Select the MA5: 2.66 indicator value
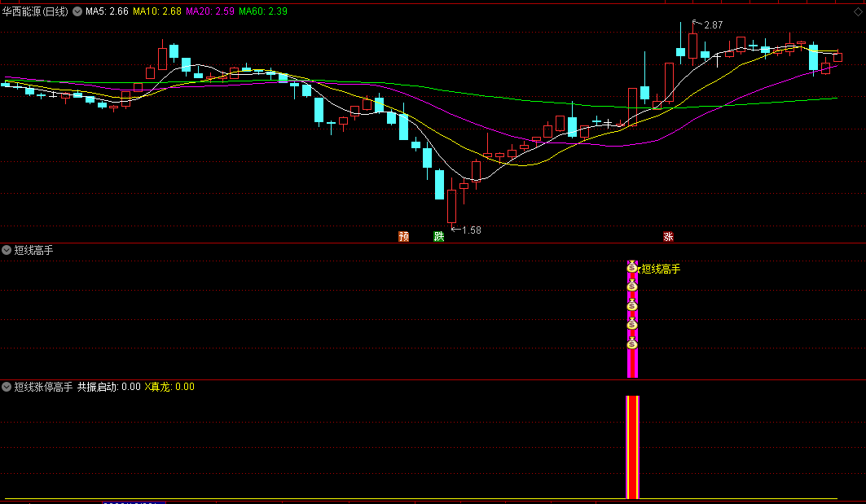Screen dimensions: 866x504 (108, 11)
